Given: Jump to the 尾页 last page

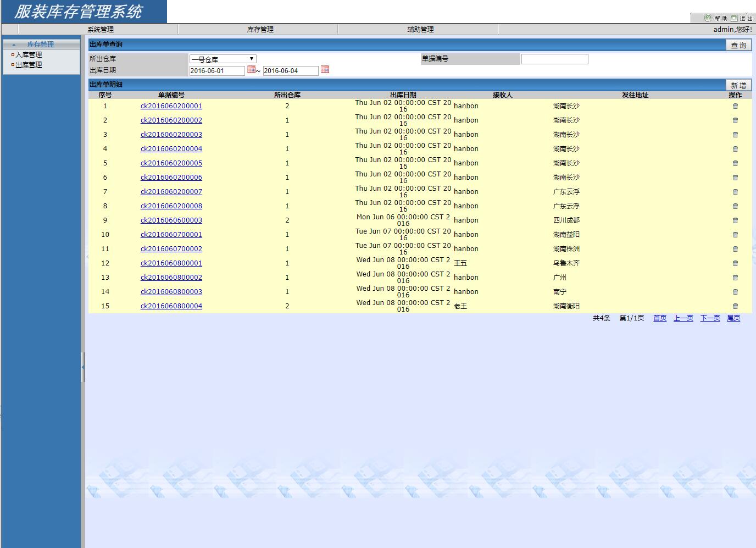Looking at the screenshot, I should click(x=733, y=318).
